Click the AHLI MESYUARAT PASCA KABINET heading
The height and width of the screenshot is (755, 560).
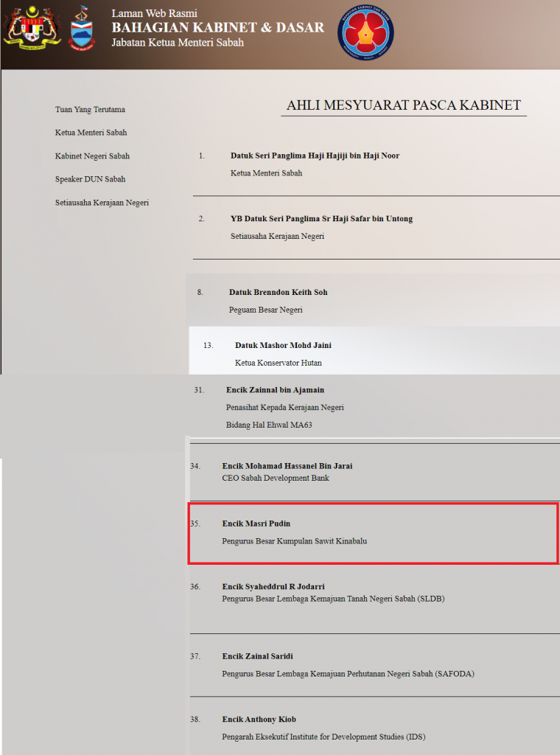[404, 105]
